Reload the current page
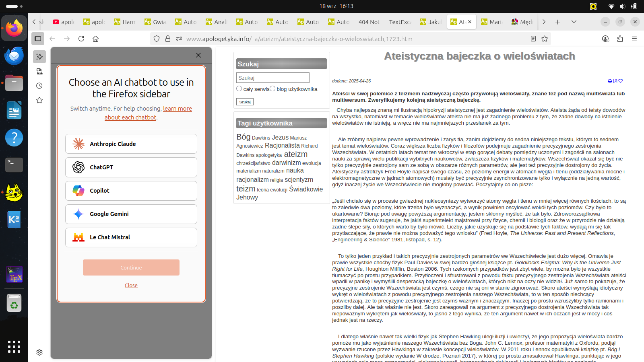The image size is (644, 362). point(81,39)
